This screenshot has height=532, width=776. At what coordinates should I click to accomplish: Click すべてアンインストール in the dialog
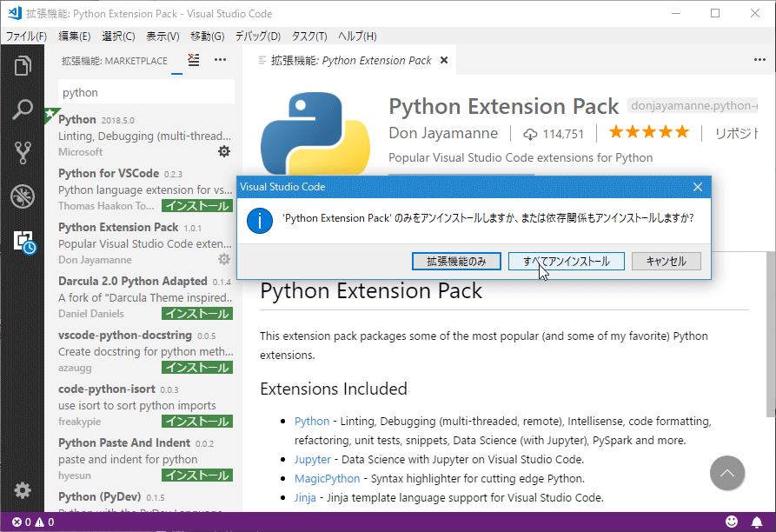pyautogui.click(x=566, y=261)
